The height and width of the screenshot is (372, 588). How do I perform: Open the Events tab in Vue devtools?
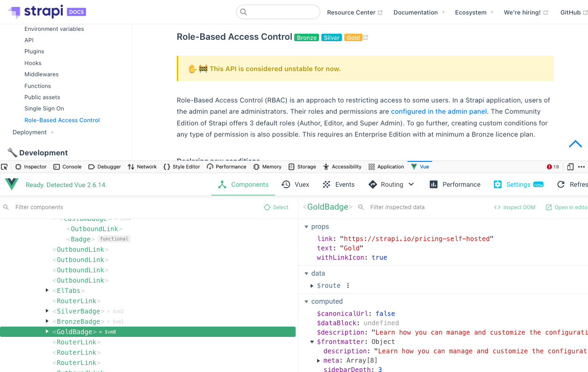(339, 184)
